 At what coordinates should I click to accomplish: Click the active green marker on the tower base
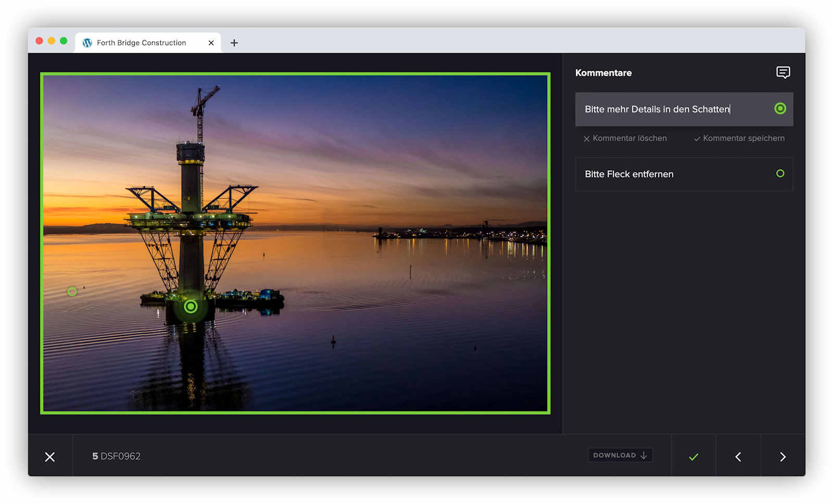click(x=191, y=306)
